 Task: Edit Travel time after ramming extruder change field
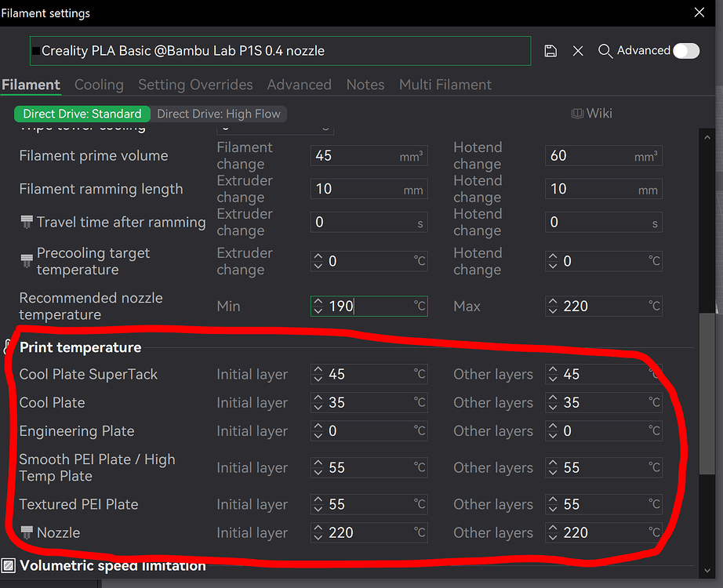click(x=369, y=223)
